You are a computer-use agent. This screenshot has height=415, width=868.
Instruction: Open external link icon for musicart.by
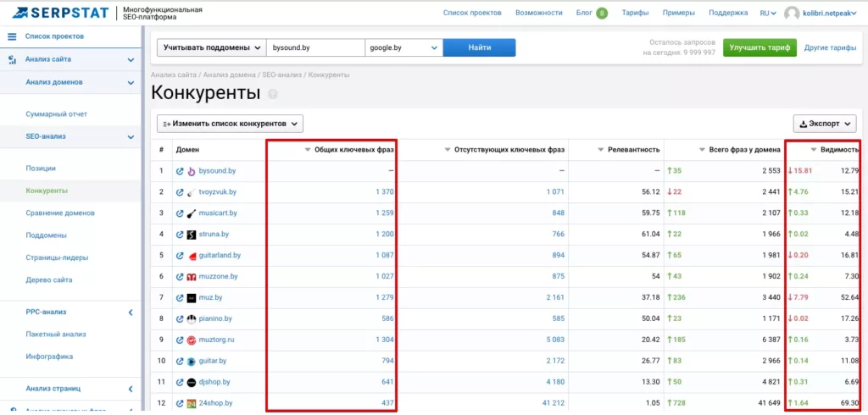tap(180, 213)
